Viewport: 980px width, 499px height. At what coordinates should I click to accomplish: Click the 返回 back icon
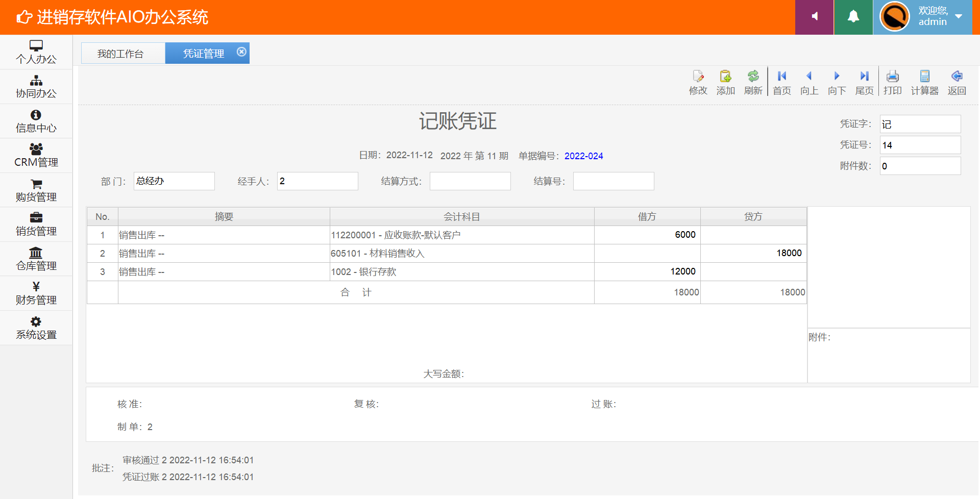[957, 83]
